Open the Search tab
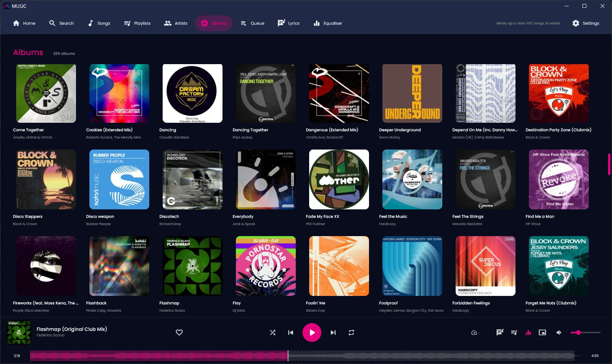The height and width of the screenshot is (364, 612). tap(61, 23)
